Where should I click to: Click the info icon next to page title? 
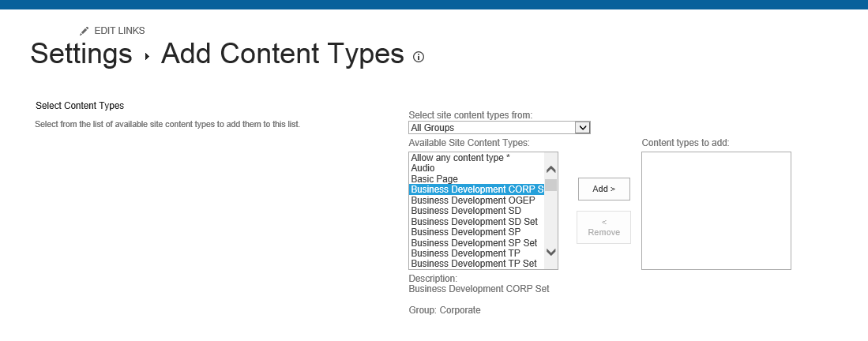coord(419,57)
